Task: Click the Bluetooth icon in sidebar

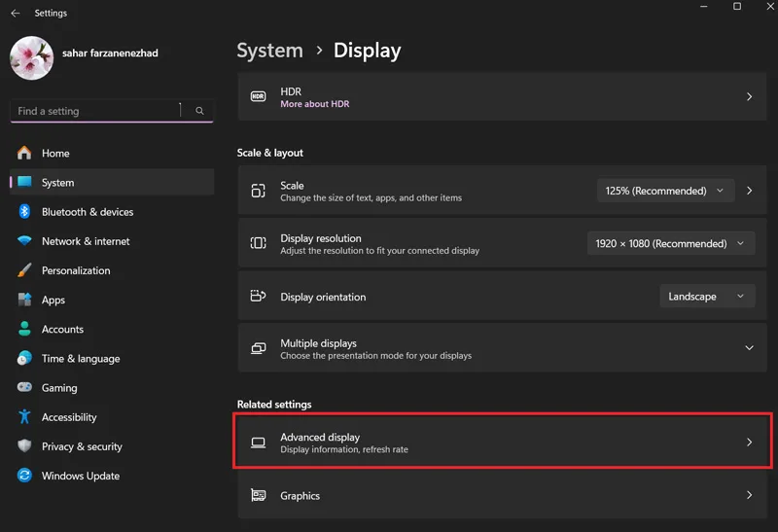Action: [x=24, y=211]
